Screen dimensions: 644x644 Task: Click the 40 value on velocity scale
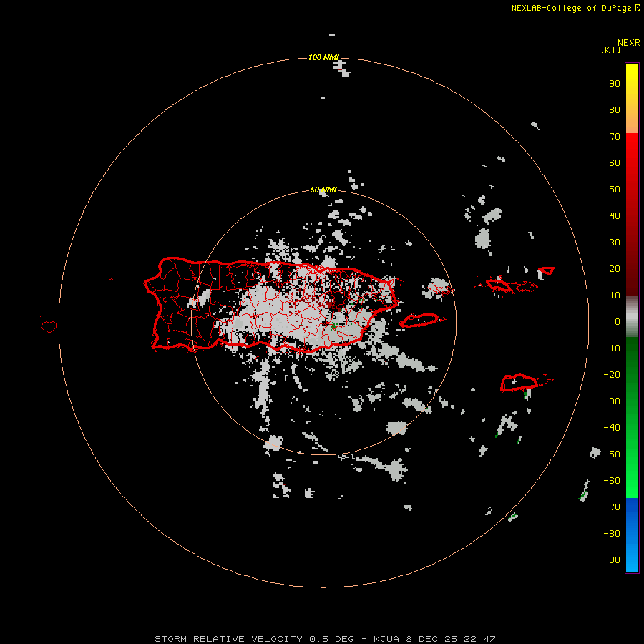[615, 215]
